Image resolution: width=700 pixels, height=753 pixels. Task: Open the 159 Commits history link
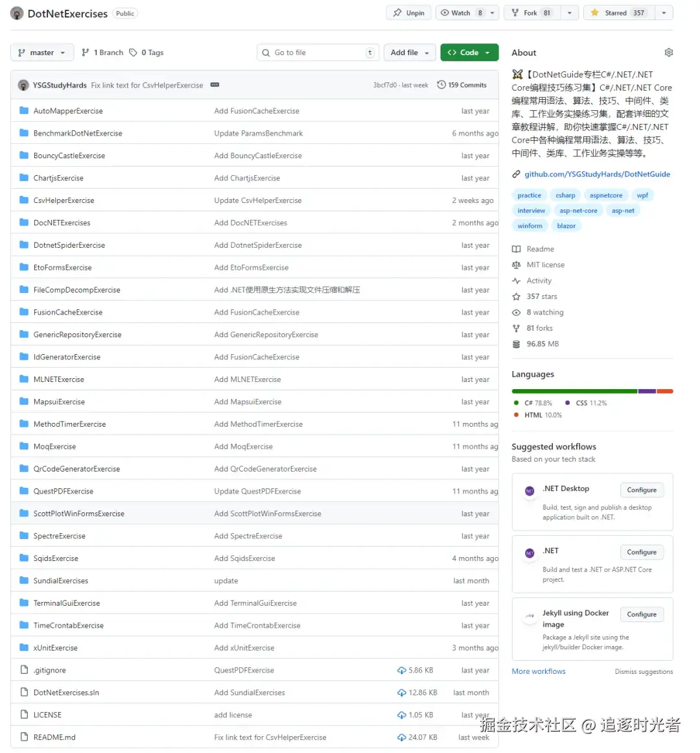461,84
